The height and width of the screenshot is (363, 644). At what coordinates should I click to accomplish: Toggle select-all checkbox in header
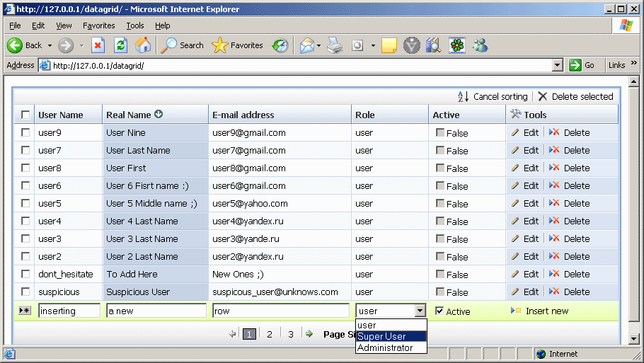click(x=25, y=115)
